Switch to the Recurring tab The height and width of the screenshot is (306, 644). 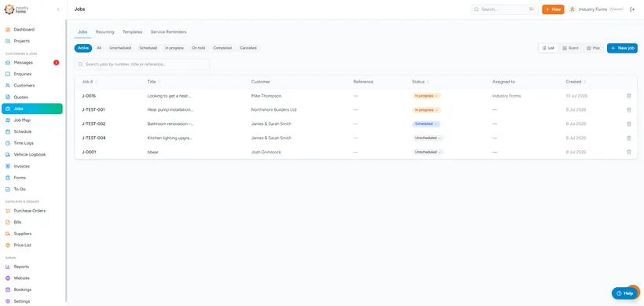point(104,31)
